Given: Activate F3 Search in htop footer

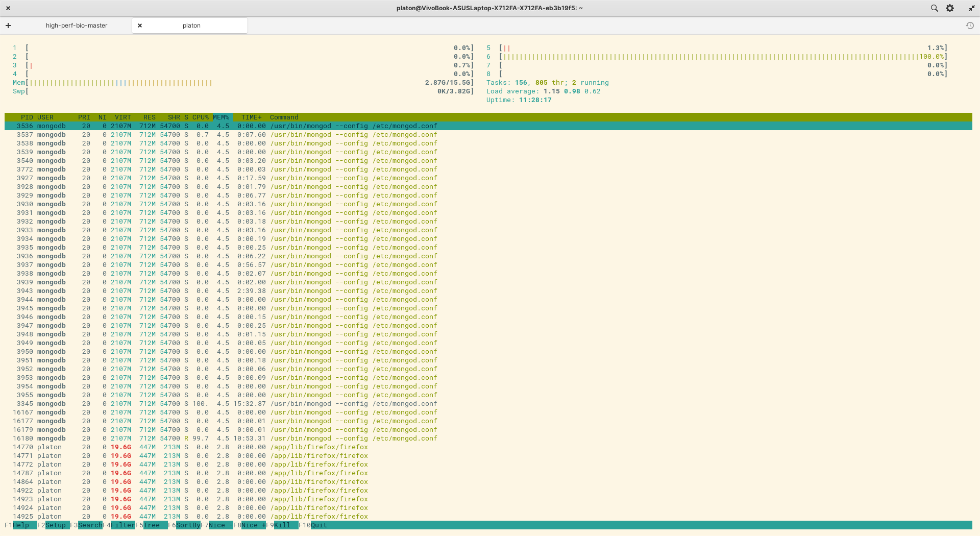Looking at the screenshot, I should 86,525.
